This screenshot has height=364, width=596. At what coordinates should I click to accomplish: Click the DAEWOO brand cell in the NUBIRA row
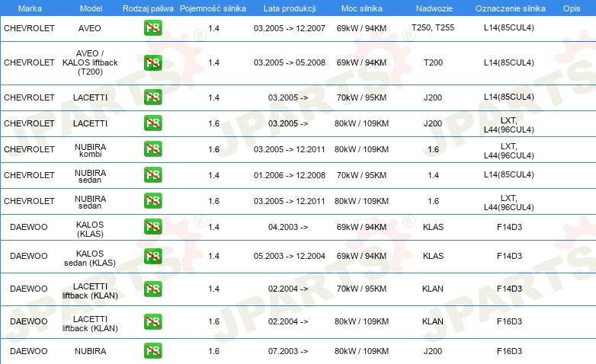point(29,351)
